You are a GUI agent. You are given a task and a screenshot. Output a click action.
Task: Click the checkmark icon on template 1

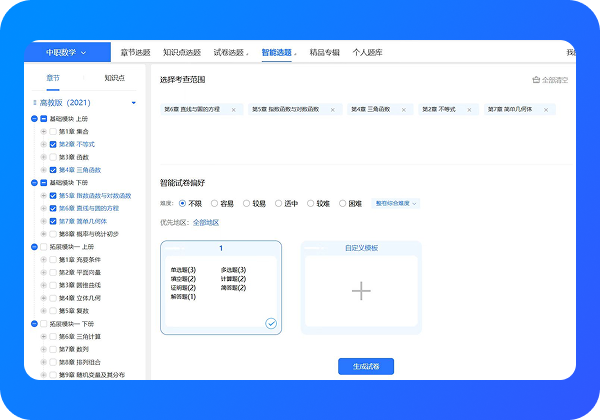271,323
